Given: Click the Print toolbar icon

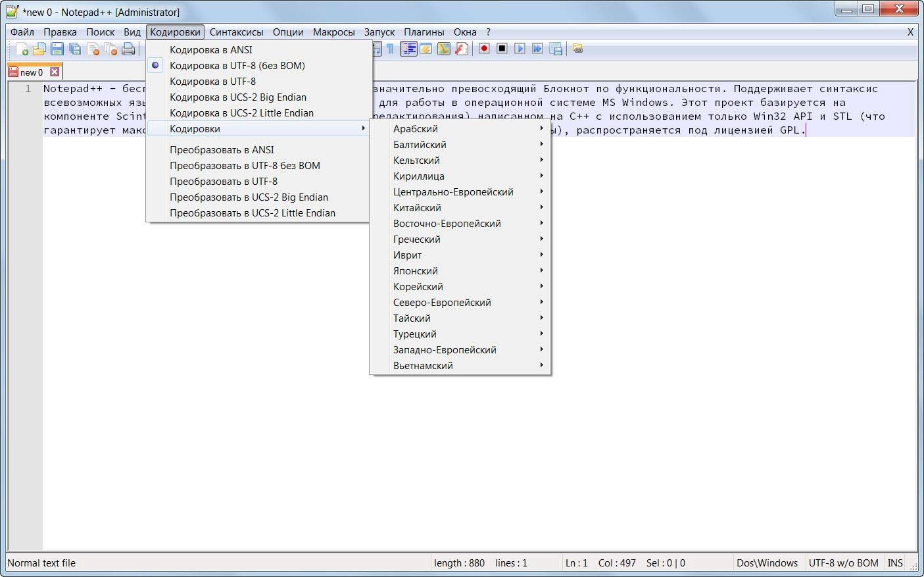Looking at the screenshot, I should click(x=128, y=49).
